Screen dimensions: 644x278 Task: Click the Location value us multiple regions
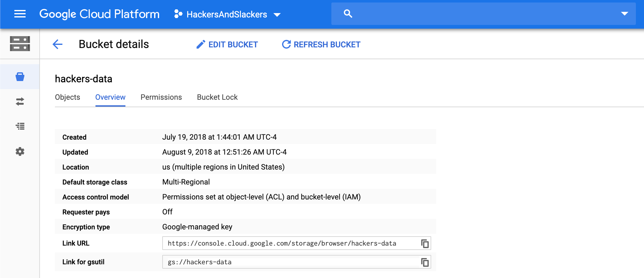pyautogui.click(x=223, y=167)
